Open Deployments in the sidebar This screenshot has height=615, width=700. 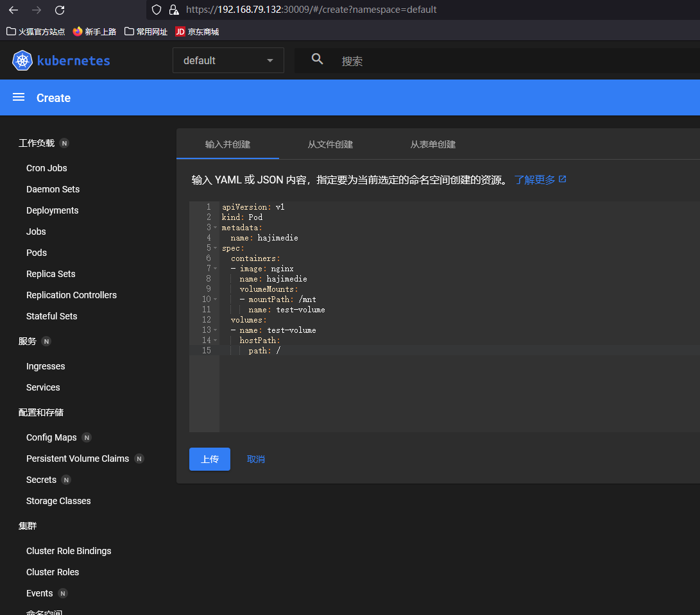tap(53, 210)
